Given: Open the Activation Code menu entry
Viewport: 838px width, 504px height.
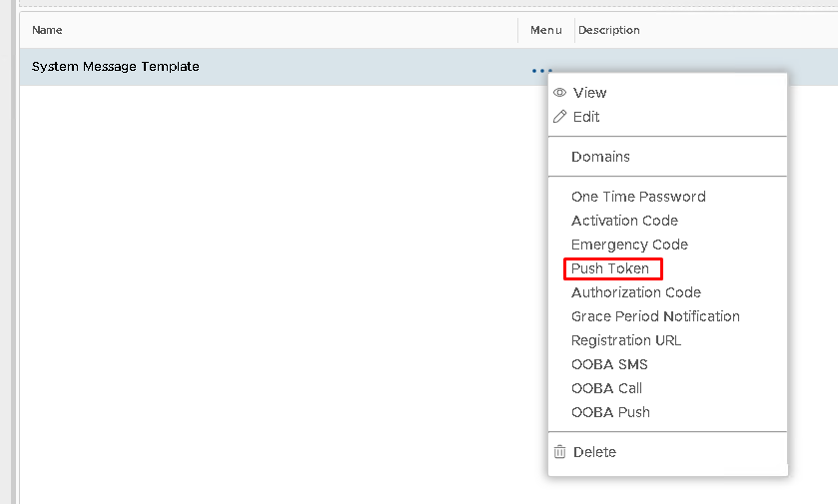Looking at the screenshot, I should point(624,221).
